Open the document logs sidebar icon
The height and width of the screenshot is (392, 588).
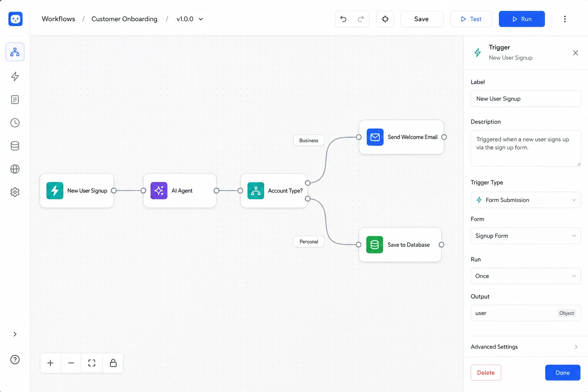[15, 100]
